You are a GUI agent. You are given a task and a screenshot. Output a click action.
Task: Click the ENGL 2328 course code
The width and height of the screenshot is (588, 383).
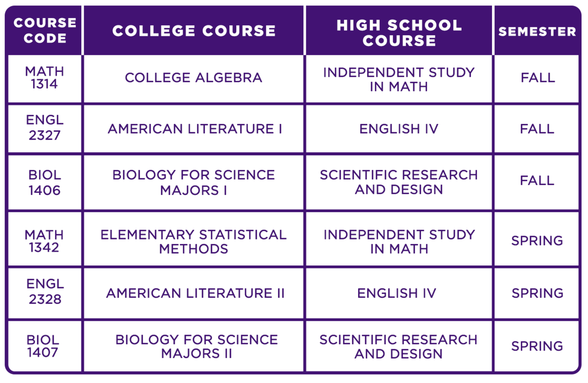pyautogui.click(x=45, y=291)
